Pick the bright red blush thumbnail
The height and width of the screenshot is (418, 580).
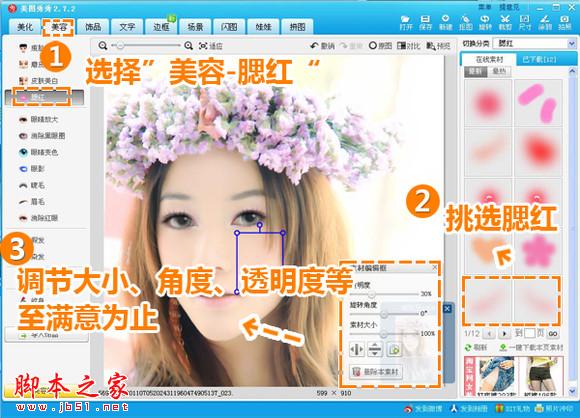point(538,152)
